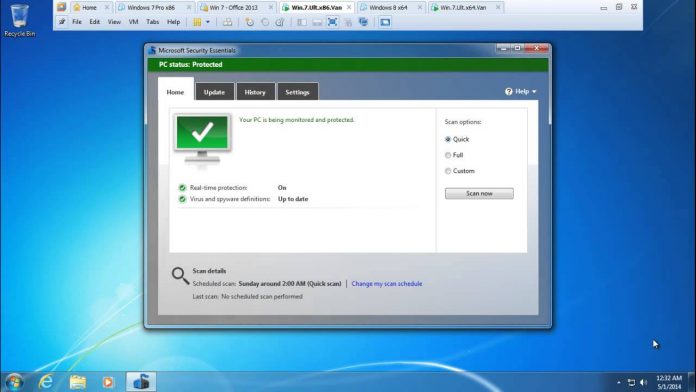Image resolution: width=696 pixels, height=392 pixels.
Task: Click the Virus and spyware definitions check icon
Action: [182, 199]
